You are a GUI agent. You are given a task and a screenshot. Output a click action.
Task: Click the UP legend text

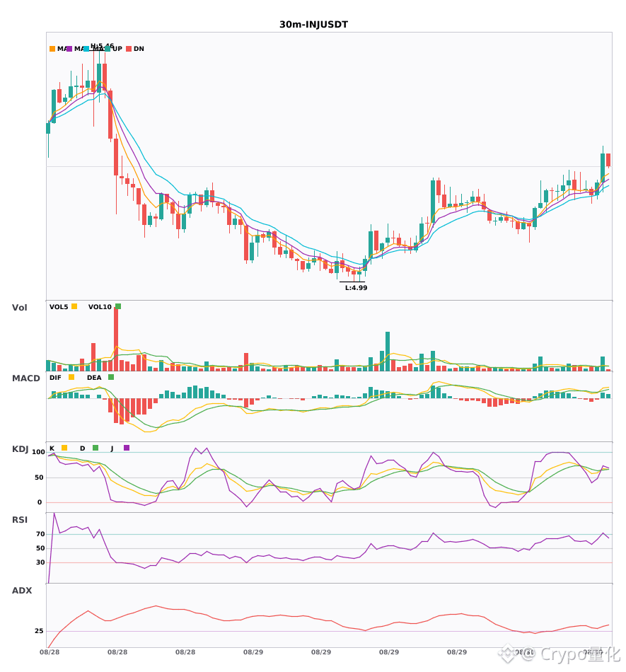(x=117, y=49)
